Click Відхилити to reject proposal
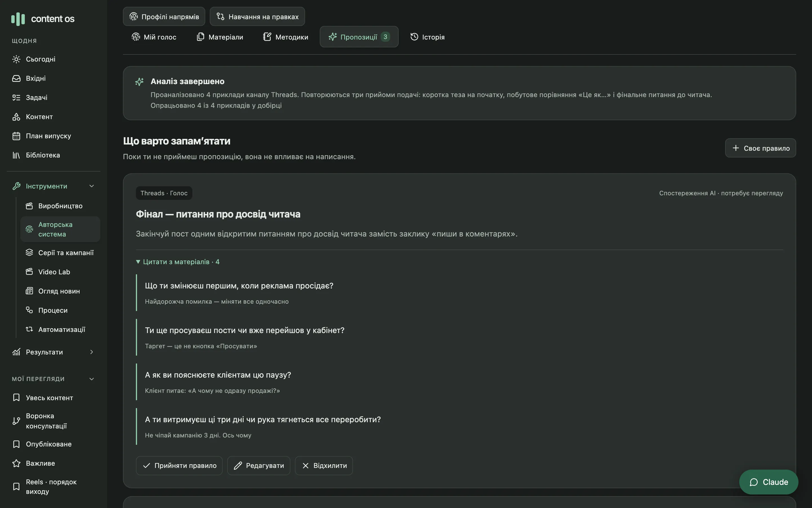This screenshot has height=508, width=812. (324, 465)
